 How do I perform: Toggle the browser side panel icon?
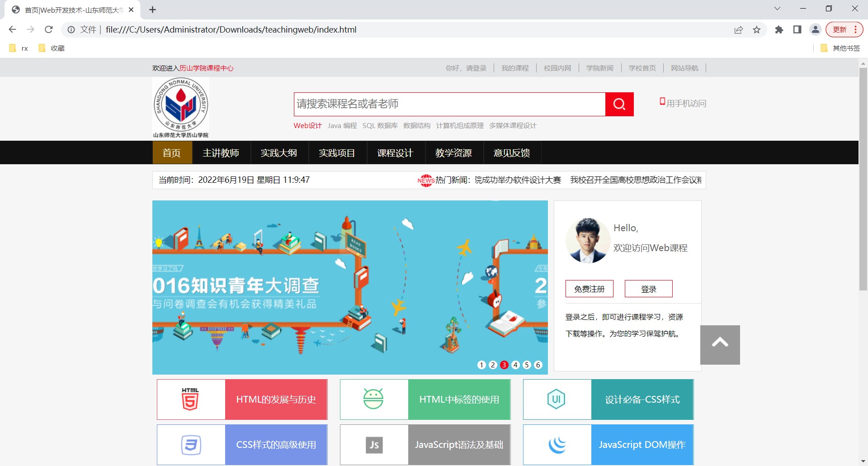point(797,30)
